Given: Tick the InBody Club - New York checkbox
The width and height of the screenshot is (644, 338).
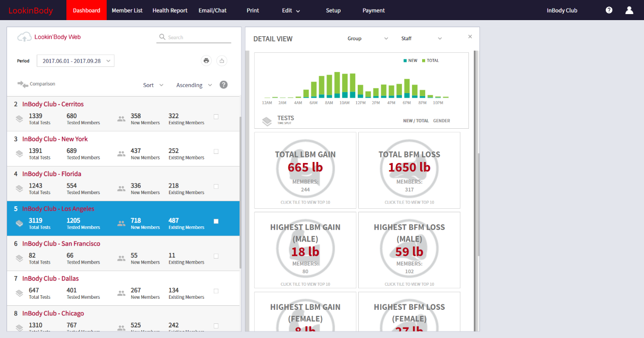Looking at the screenshot, I should pos(216,151).
